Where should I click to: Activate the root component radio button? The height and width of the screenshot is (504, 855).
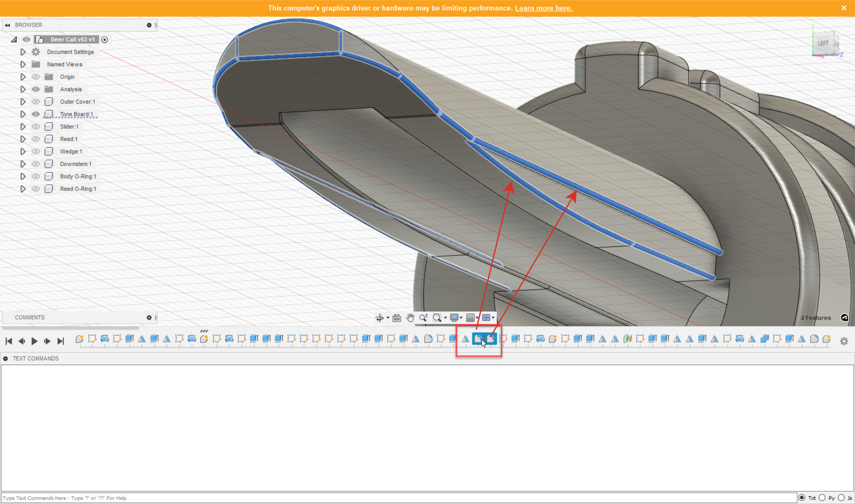coord(105,39)
